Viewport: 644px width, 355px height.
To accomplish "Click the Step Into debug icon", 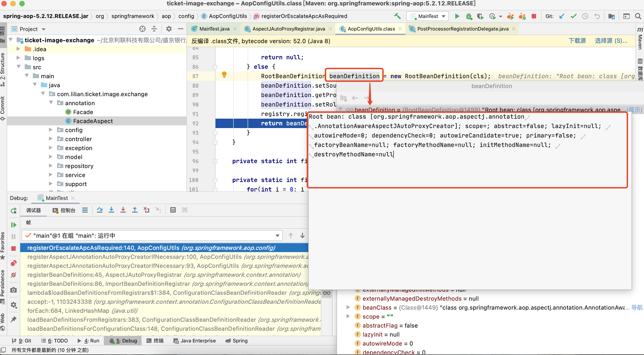I will point(112,211).
